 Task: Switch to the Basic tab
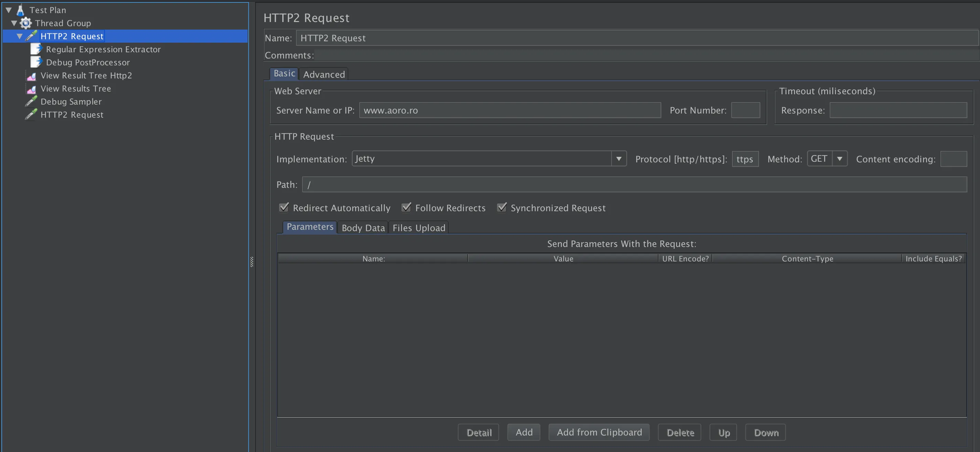click(x=284, y=73)
